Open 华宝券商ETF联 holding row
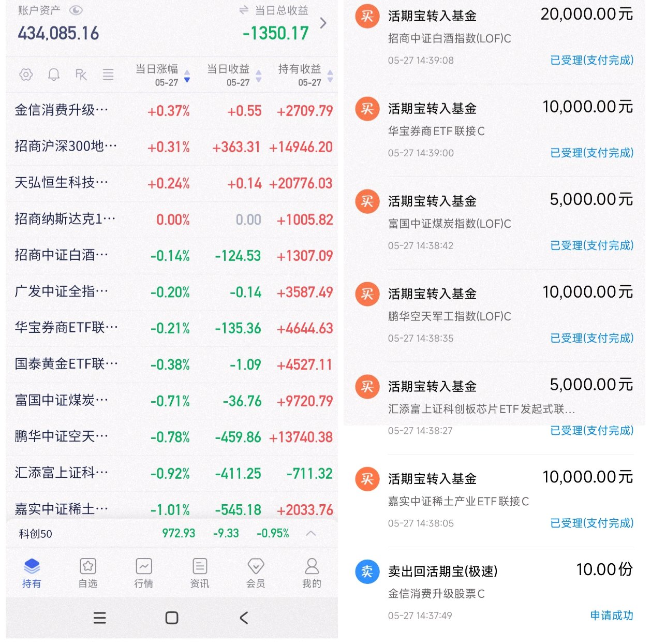The image size is (651, 644). (x=172, y=328)
